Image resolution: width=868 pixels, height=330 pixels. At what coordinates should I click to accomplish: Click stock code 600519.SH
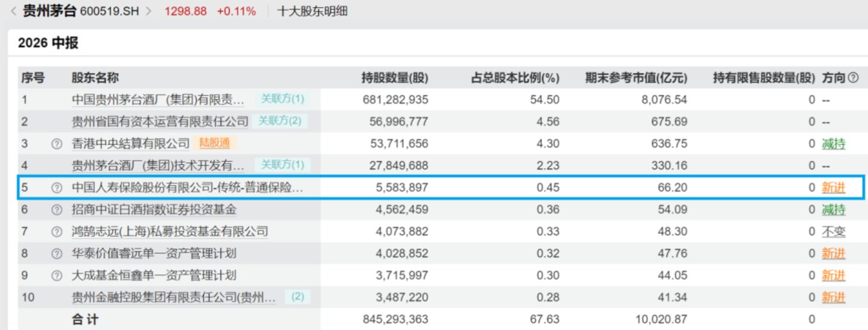[110, 11]
